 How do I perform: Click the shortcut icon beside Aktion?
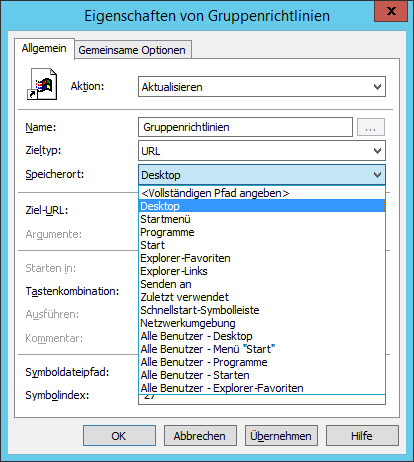pos(42,84)
